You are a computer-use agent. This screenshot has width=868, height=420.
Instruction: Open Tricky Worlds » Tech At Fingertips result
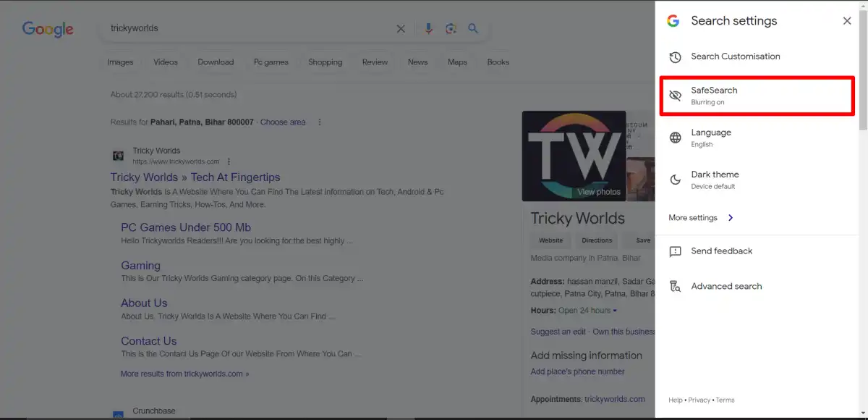[195, 177]
